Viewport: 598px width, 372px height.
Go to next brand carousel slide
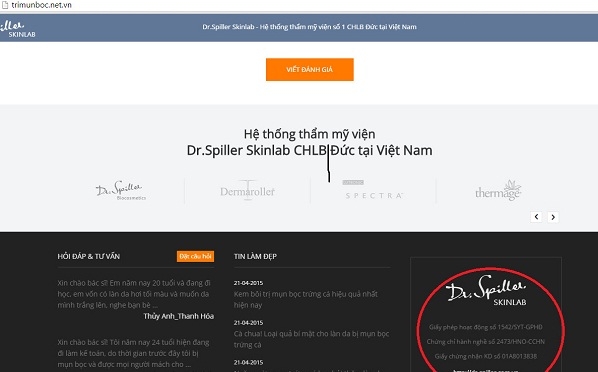pyautogui.click(x=553, y=217)
